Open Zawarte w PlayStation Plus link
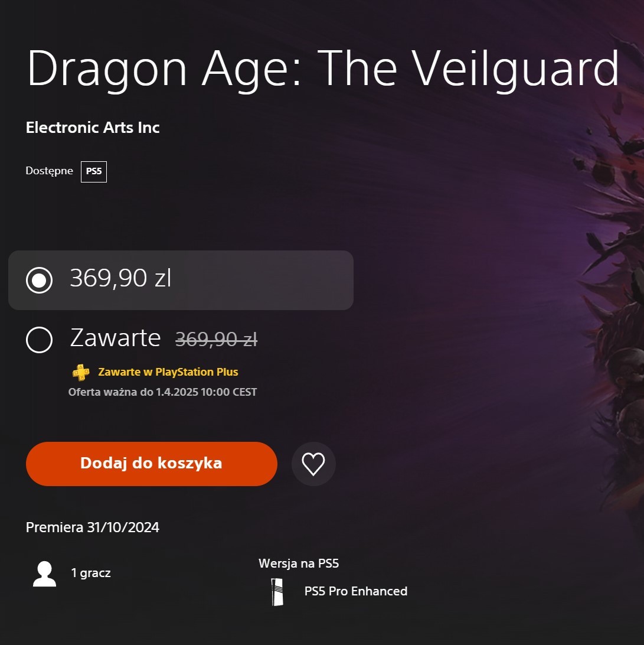The width and height of the screenshot is (644, 645). (168, 372)
